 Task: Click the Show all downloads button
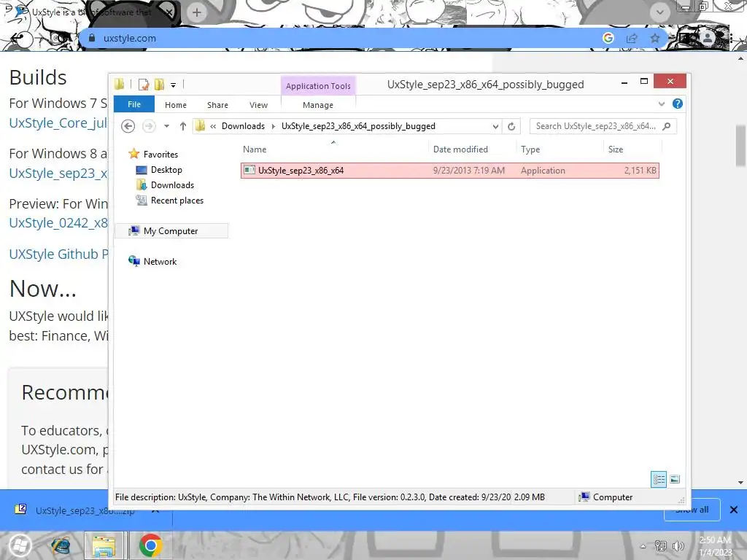coord(692,510)
